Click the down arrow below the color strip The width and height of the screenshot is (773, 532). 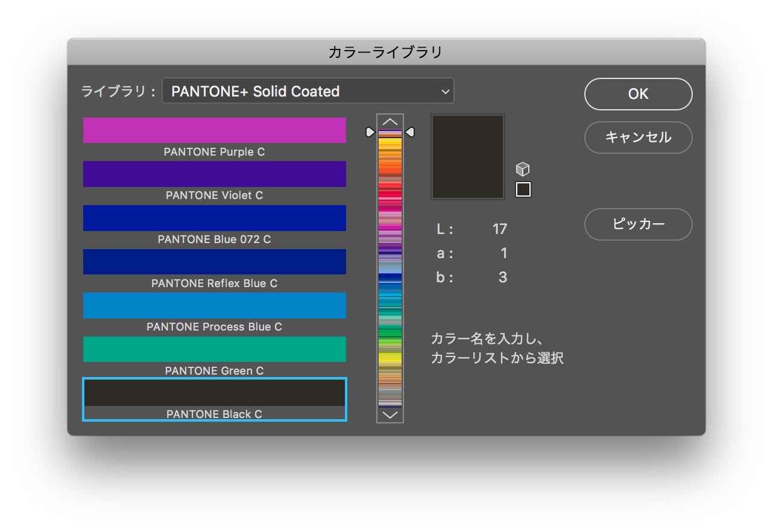click(x=390, y=414)
